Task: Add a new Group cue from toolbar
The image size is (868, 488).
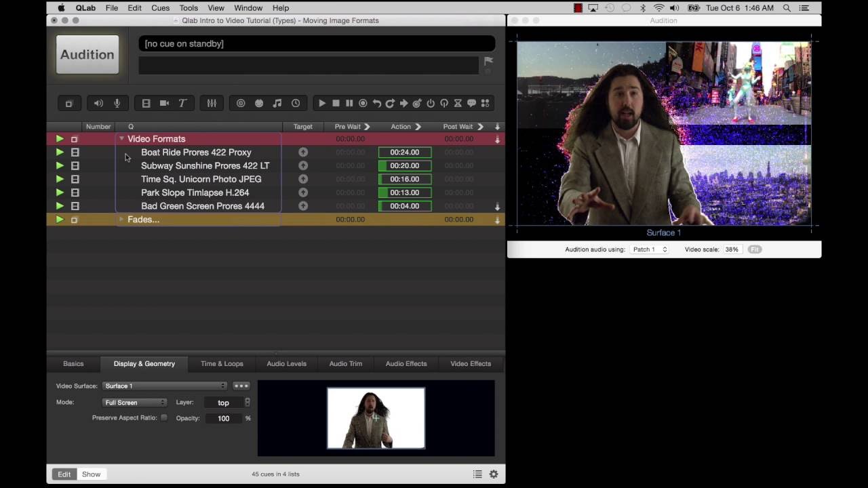Action: click(68, 104)
